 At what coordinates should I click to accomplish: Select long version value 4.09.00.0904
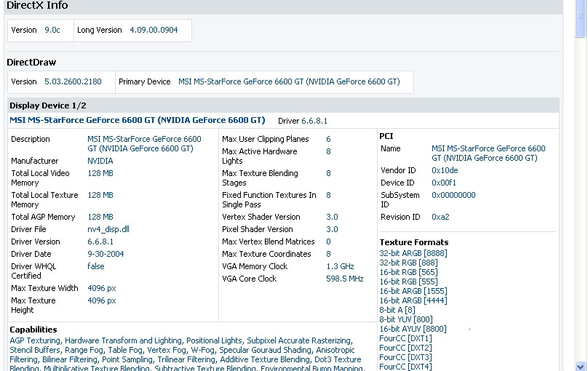coord(154,30)
